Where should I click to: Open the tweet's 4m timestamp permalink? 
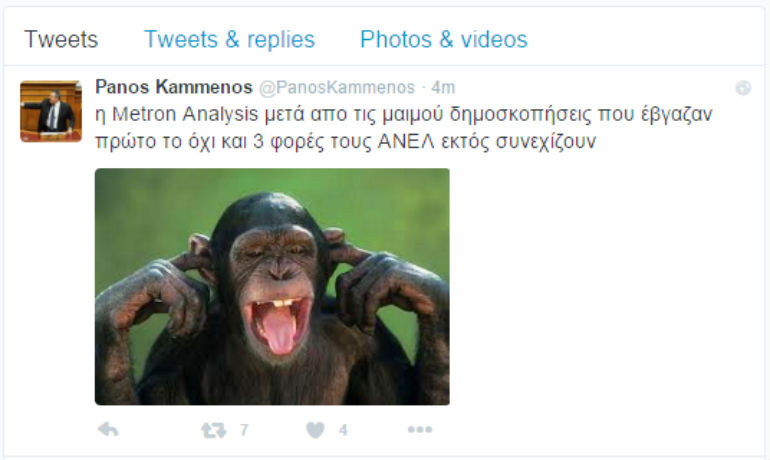point(443,87)
